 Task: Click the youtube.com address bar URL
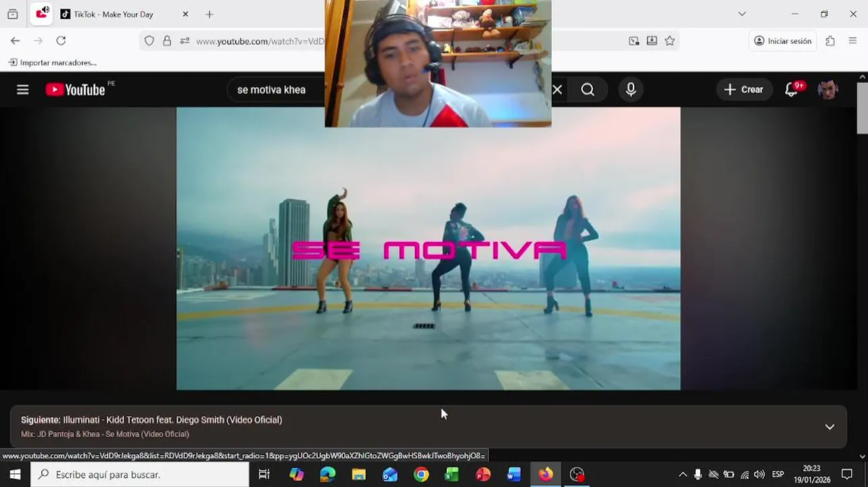pos(260,41)
